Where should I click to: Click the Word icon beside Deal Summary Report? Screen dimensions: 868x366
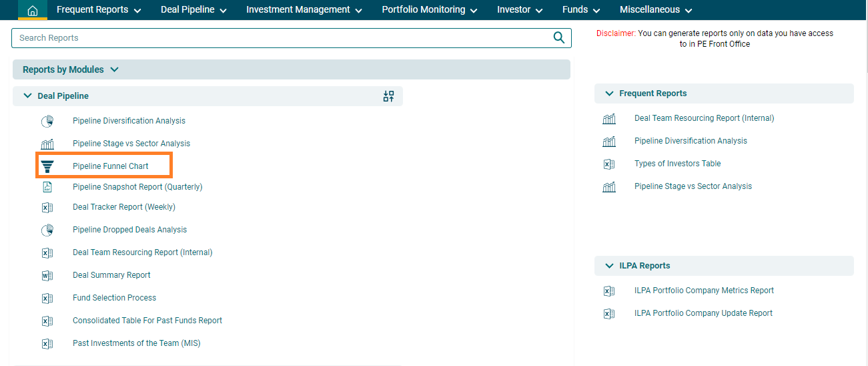tap(47, 275)
